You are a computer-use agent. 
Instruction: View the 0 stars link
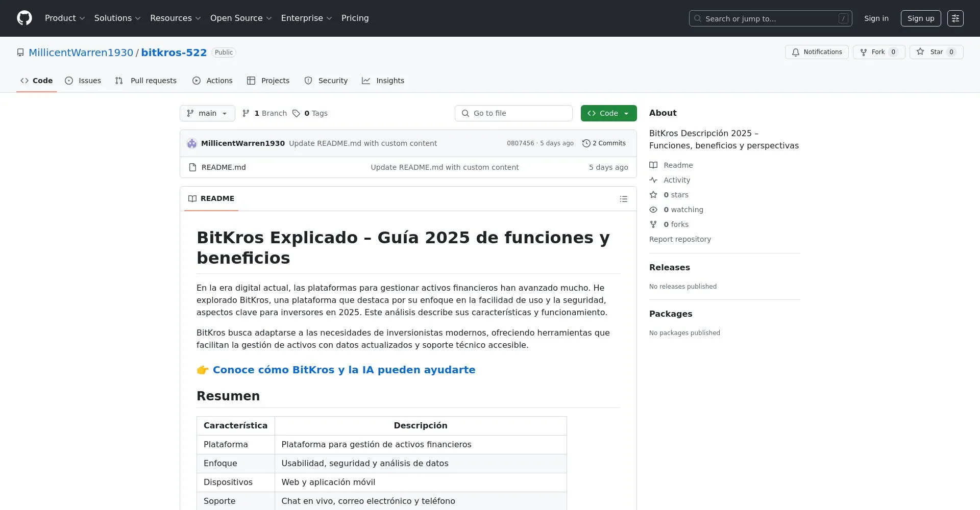click(x=669, y=195)
